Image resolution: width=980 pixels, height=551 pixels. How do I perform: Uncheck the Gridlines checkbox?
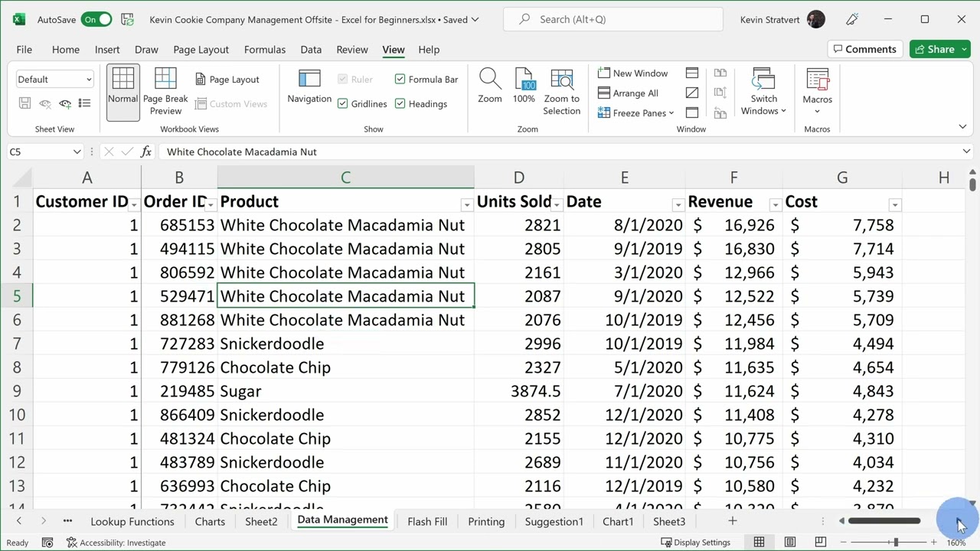point(342,103)
